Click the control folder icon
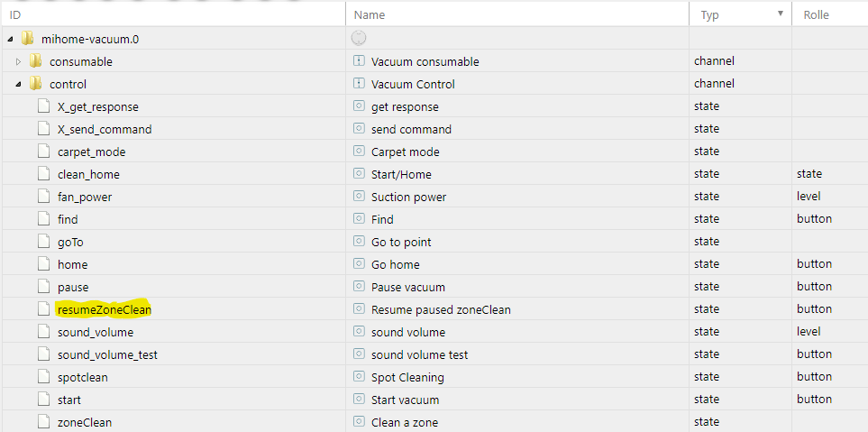The image size is (868, 432). pos(35,84)
